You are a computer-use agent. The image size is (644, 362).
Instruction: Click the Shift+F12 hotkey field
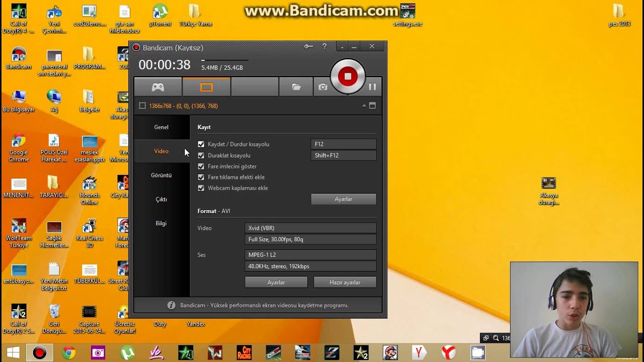[x=344, y=155]
